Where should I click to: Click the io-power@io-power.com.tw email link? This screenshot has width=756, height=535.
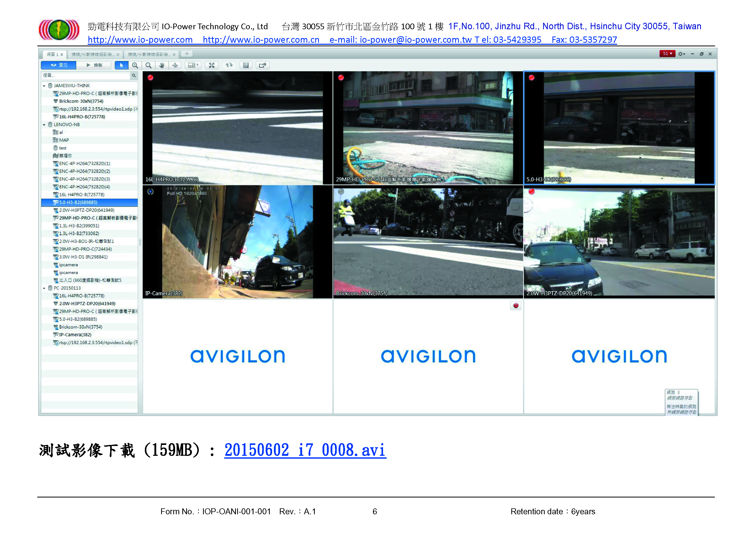click(416, 40)
